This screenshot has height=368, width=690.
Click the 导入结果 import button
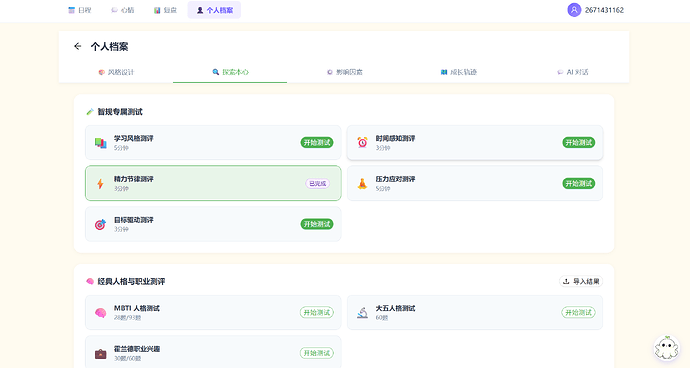point(581,281)
